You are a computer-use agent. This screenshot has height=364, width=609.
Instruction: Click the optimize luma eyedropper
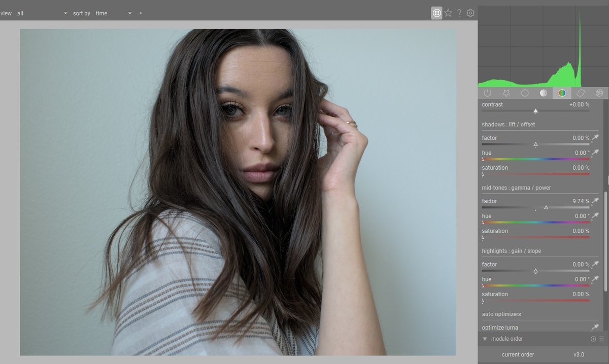(x=595, y=327)
